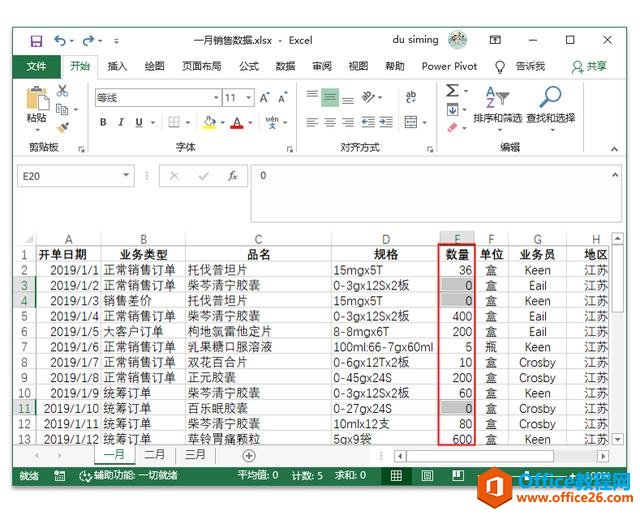The image size is (640, 515).
Task: Click the Fill down icon
Action: click(x=452, y=110)
